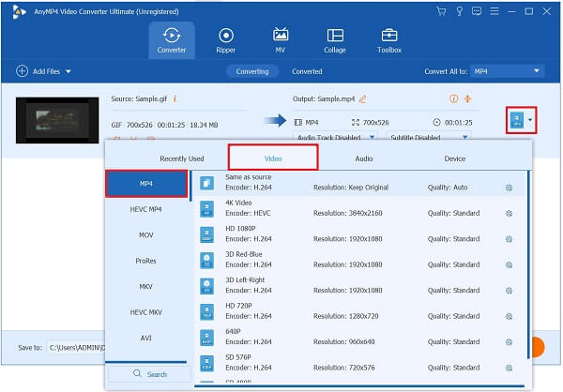Click the Add Files plus icon
This screenshot has height=392, width=563.
(x=22, y=71)
